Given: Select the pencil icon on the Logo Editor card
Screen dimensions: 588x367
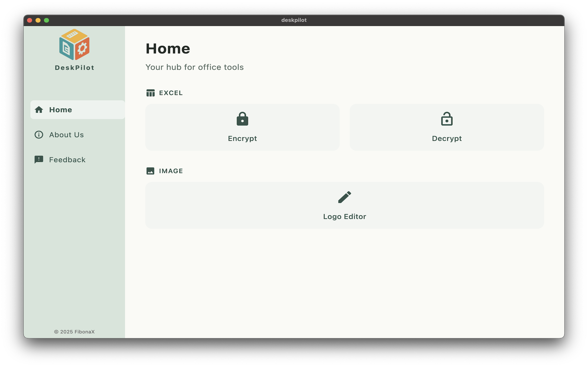Looking at the screenshot, I should pyautogui.click(x=345, y=197).
